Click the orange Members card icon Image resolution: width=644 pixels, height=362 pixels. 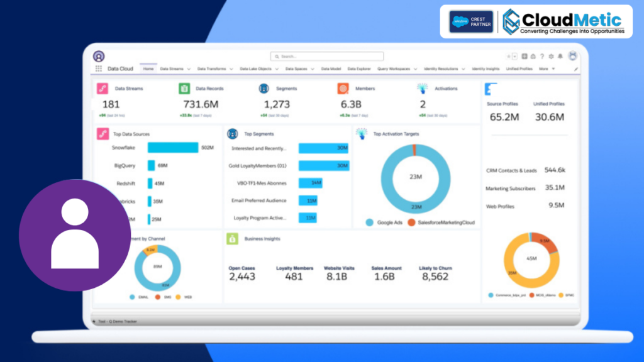point(343,88)
